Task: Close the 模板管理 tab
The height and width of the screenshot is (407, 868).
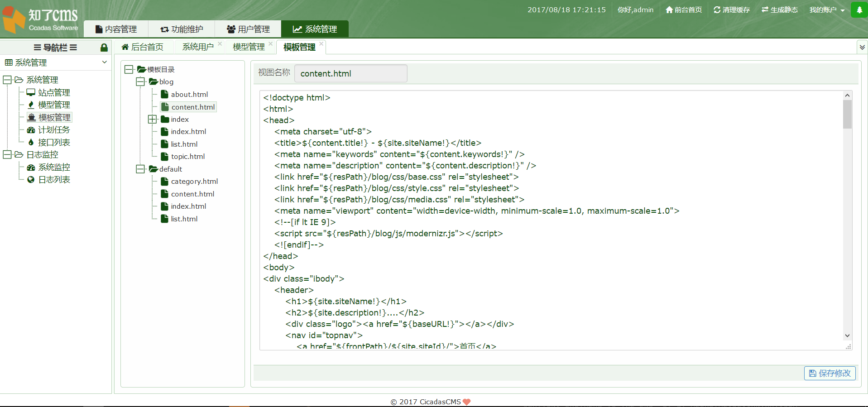Action: click(321, 44)
